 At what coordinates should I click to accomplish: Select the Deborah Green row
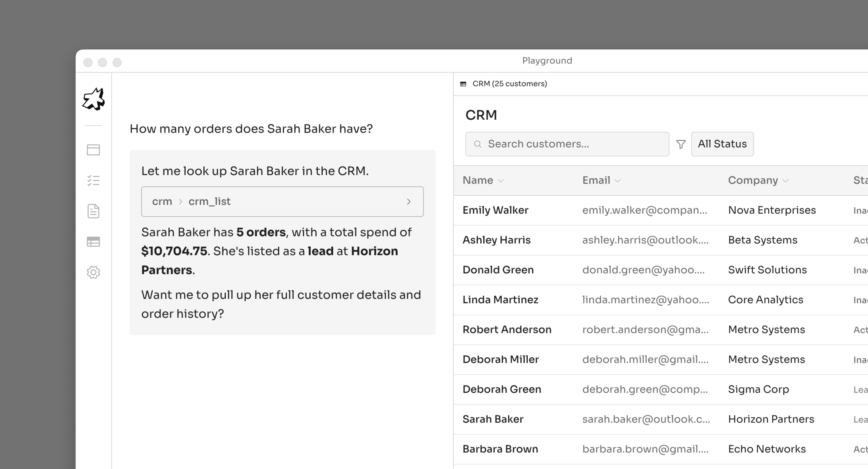click(502, 390)
